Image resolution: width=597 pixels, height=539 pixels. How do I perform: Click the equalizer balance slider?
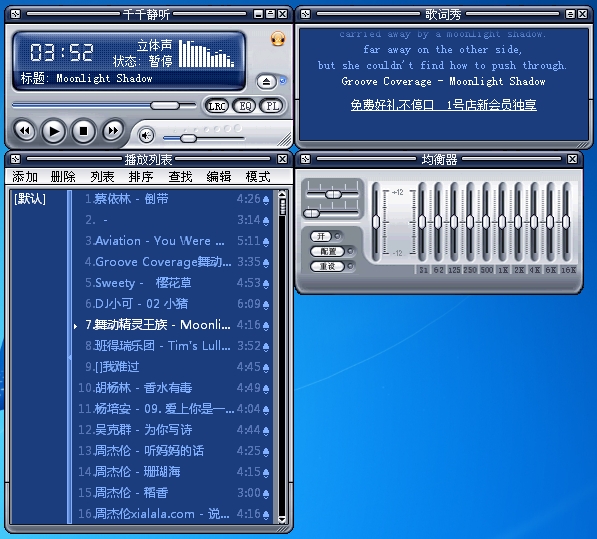pos(333,195)
